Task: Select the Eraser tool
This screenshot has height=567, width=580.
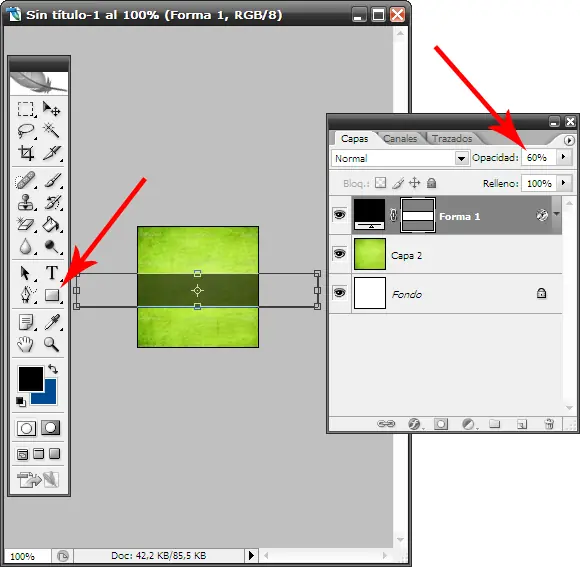Action: (x=26, y=225)
